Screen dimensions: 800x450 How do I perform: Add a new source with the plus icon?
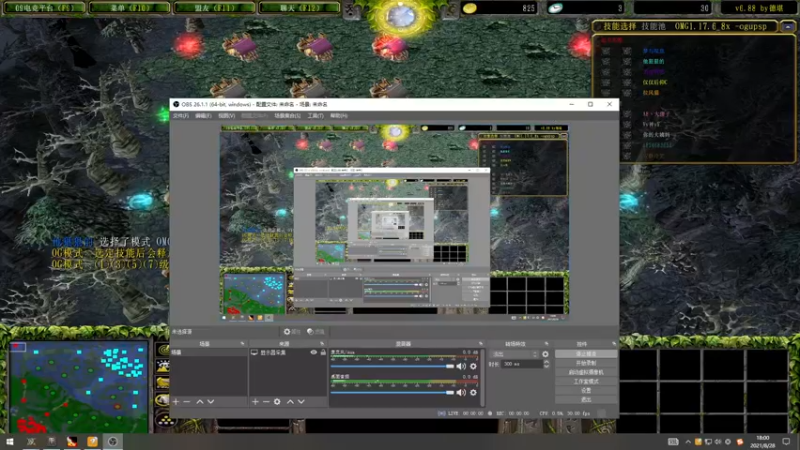(x=255, y=402)
